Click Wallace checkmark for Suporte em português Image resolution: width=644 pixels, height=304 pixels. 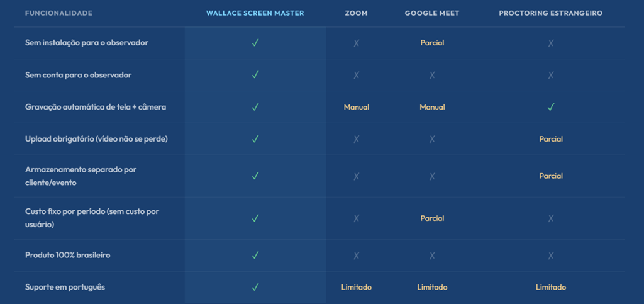pos(255,287)
